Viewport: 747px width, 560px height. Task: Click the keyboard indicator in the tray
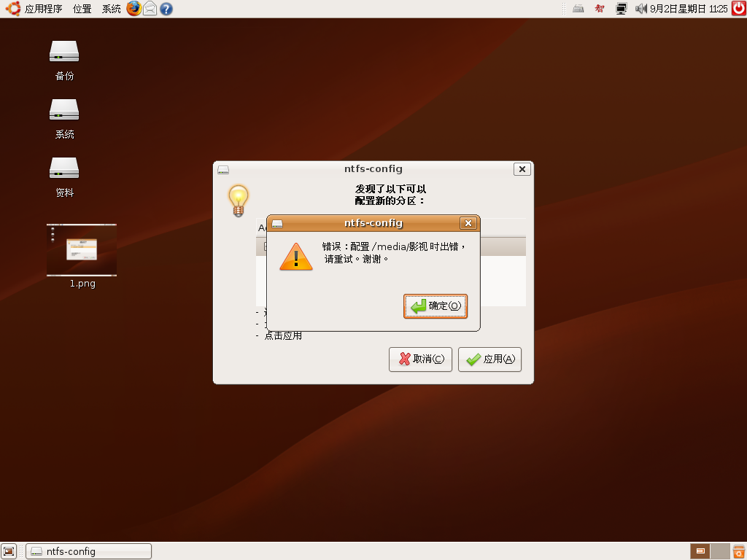(578, 9)
